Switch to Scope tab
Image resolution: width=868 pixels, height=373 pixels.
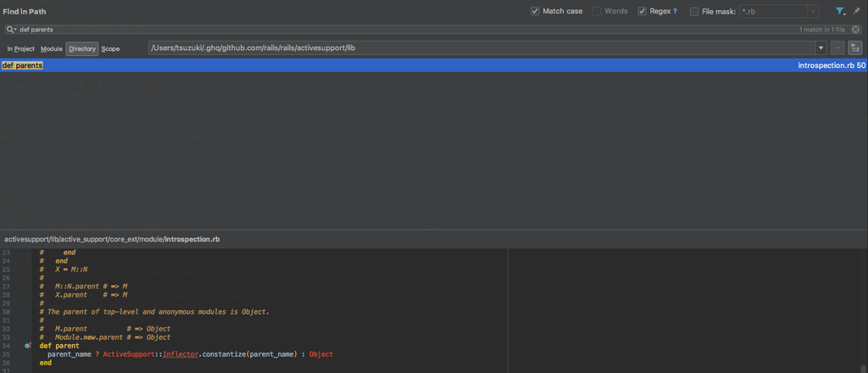110,48
